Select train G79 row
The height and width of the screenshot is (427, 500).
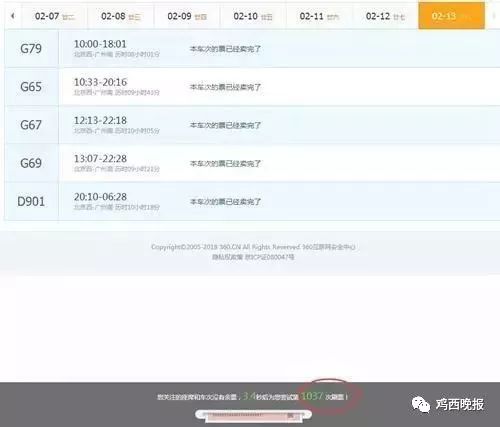[x=252, y=49]
